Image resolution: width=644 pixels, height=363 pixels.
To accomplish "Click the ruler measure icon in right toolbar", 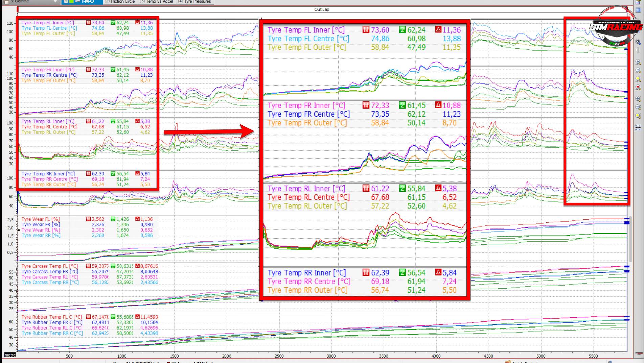I will (x=638, y=127).
